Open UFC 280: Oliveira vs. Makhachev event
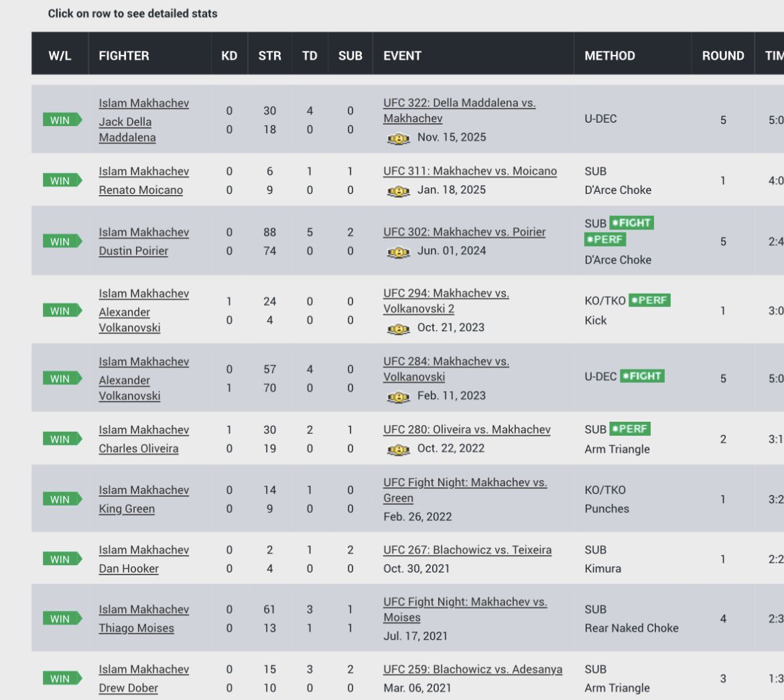 467,429
